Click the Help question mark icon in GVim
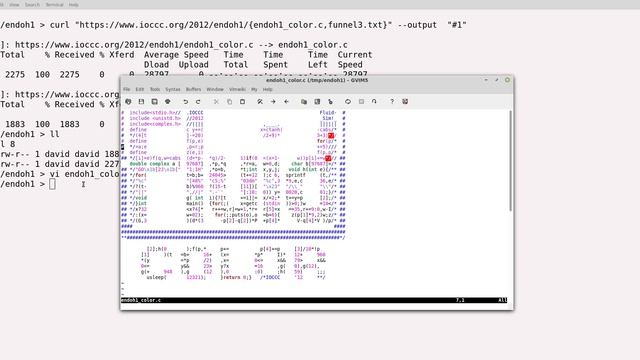640x360 pixels. click(392, 102)
